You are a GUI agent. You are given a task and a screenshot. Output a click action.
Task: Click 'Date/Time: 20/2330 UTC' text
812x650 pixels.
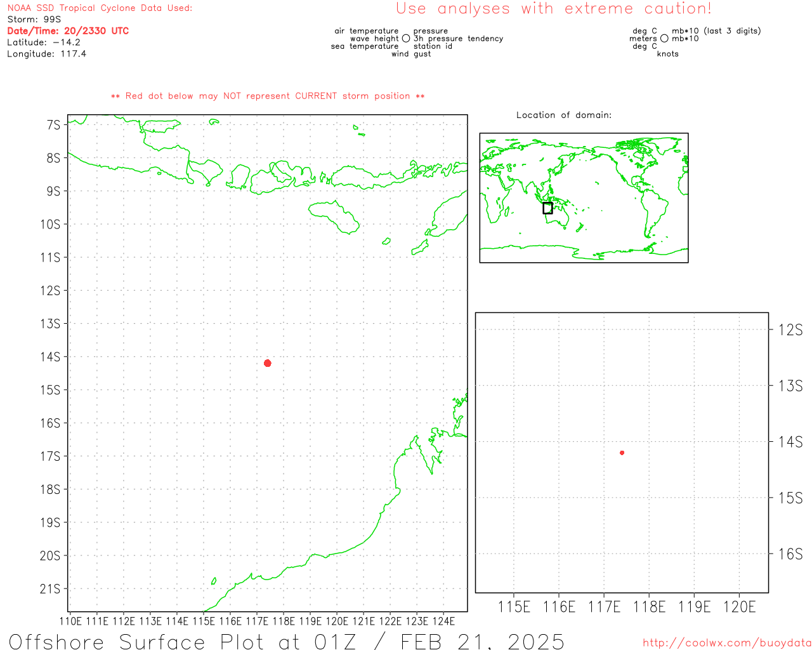(x=68, y=31)
